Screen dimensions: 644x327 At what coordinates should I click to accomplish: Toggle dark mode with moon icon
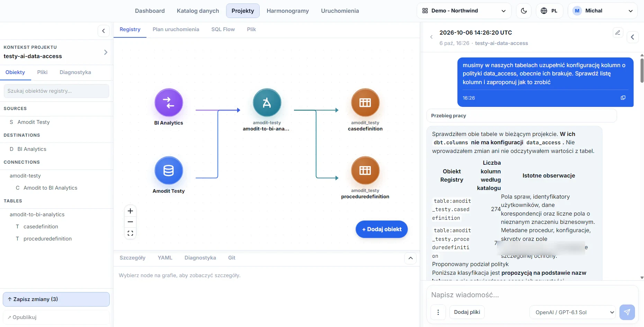click(x=524, y=11)
